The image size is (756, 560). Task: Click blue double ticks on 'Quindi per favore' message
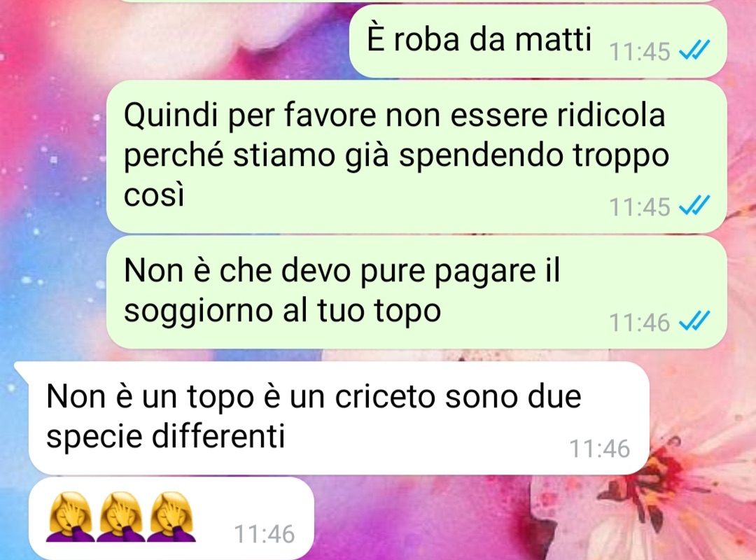click(x=694, y=206)
